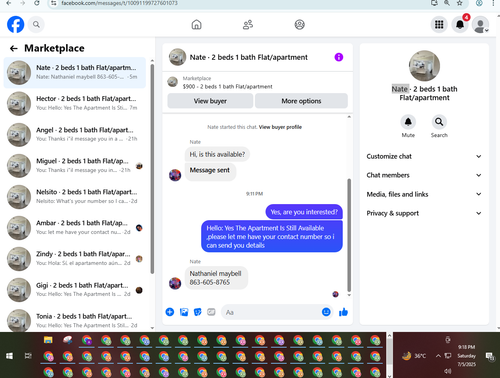
Task: Open the Facebook menu grid icon
Action: pos(439,24)
